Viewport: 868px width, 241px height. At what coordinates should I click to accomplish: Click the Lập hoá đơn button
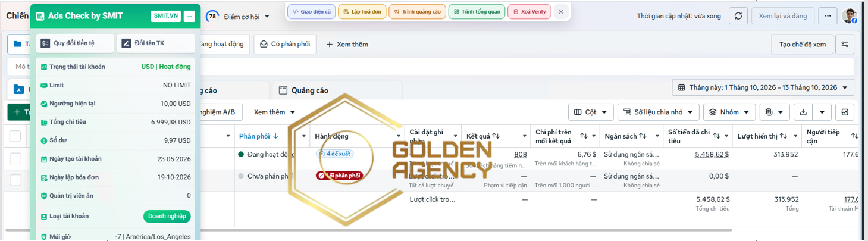tap(362, 11)
